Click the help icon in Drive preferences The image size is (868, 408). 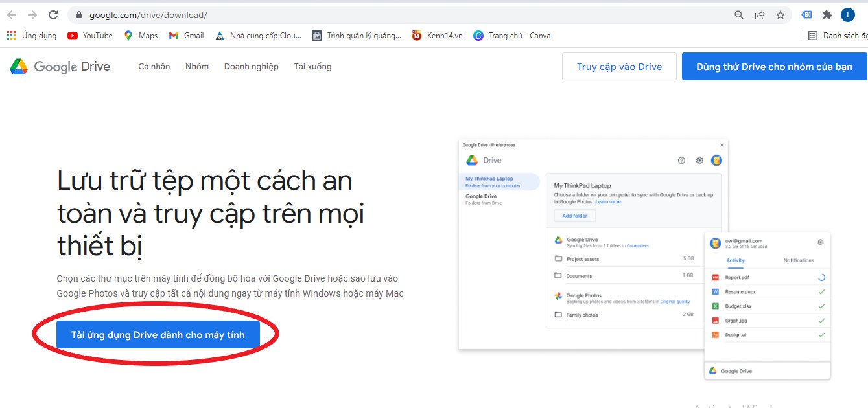[681, 160]
